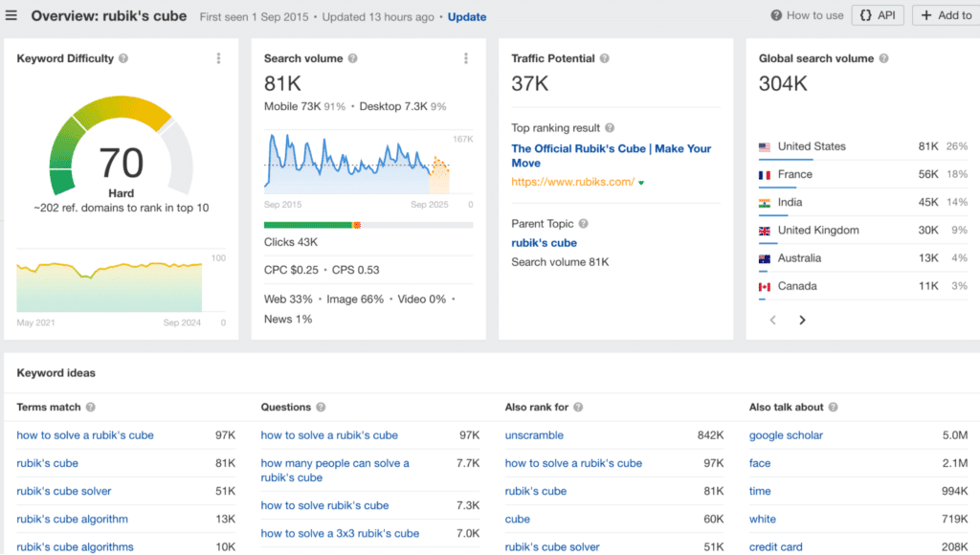Open the Search volume three-dot menu
Image resolution: width=980 pixels, height=555 pixels.
click(466, 58)
